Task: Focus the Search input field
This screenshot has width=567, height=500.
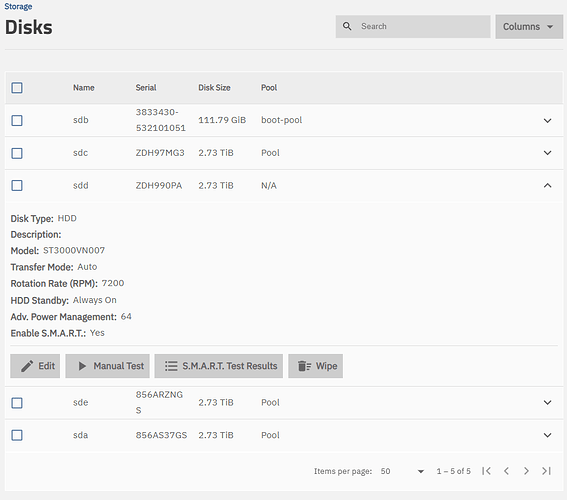Action: (413, 26)
